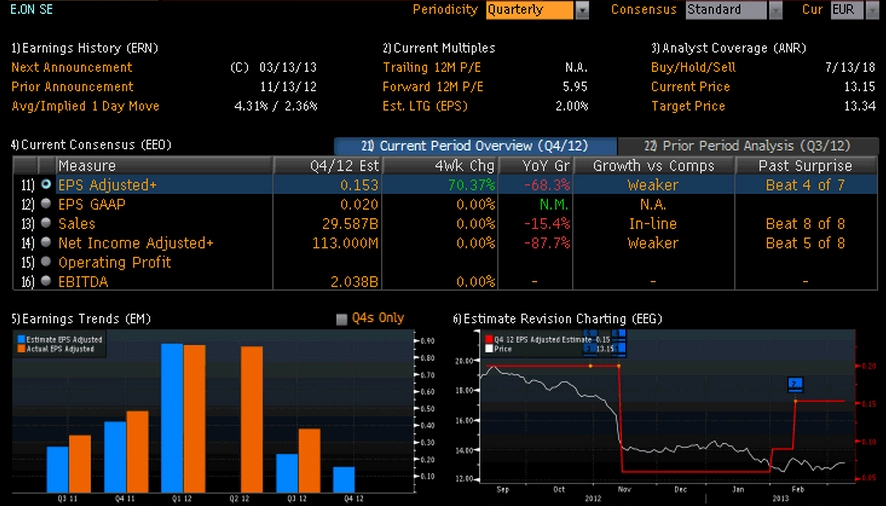
Task: Switch to Prior Period Analysis (Q3/12) tab
Action: (x=748, y=146)
